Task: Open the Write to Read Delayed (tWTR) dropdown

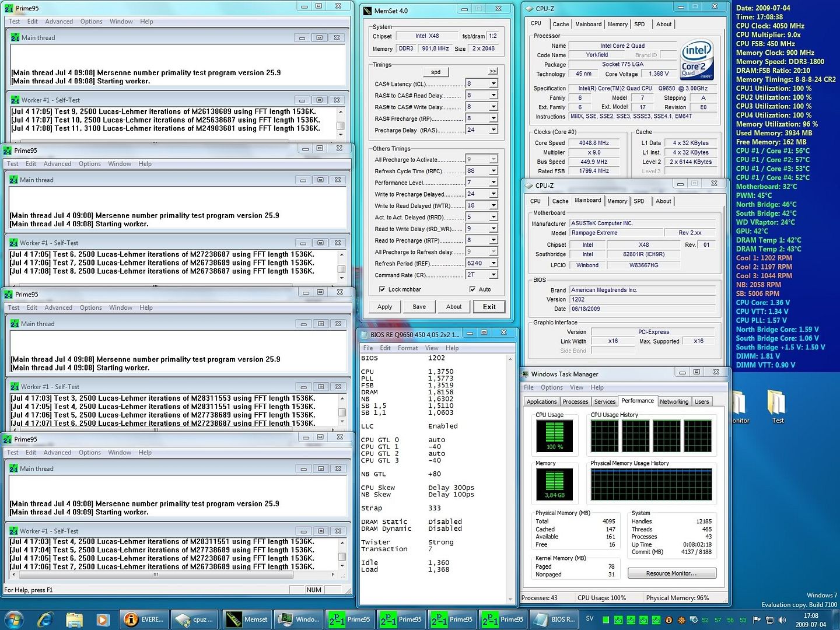Action: point(494,205)
